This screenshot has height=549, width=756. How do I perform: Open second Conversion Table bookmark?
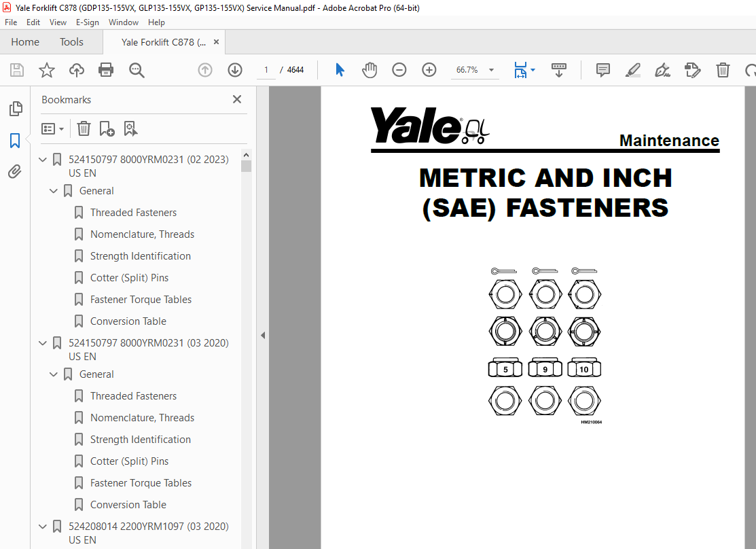pos(128,505)
